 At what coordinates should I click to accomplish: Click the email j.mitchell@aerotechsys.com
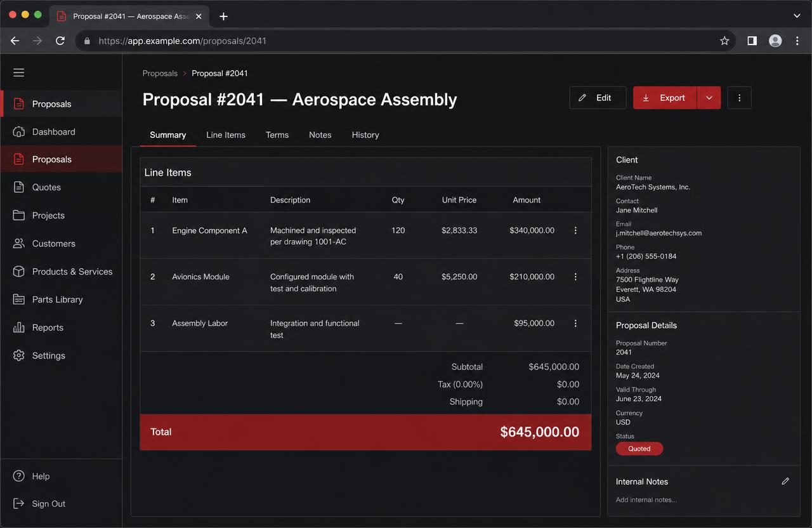point(658,233)
